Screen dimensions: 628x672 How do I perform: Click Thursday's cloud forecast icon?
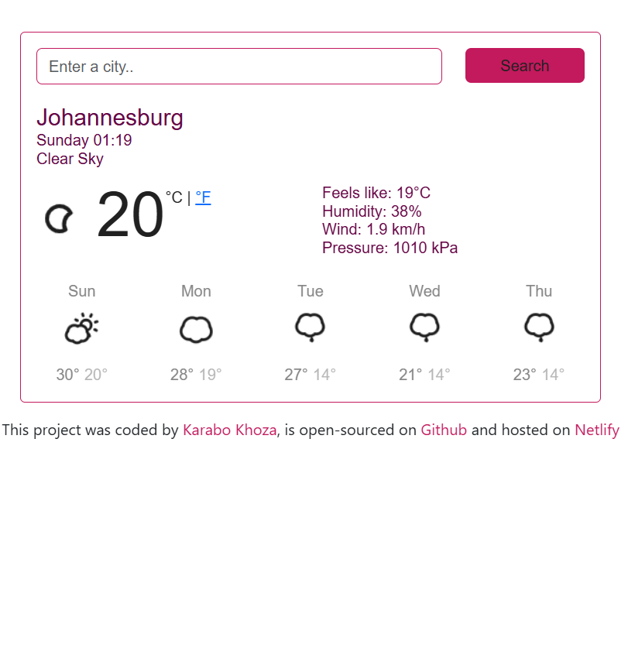coord(539,327)
